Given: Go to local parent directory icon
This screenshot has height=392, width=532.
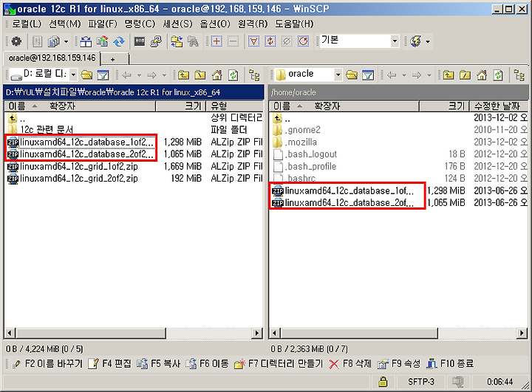Looking at the screenshot, I should pyautogui.click(x=183, y=75).
